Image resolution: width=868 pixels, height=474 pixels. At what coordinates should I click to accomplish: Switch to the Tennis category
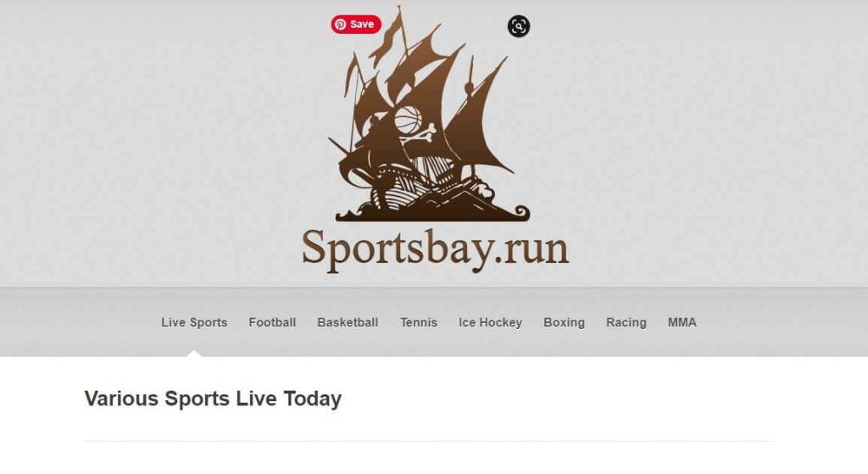(419, 322)
